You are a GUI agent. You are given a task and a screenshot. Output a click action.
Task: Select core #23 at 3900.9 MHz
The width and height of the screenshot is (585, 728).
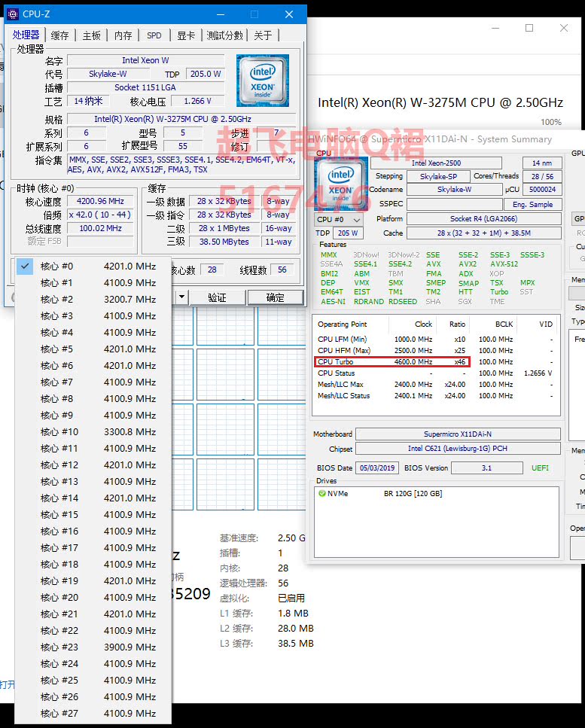(x=93, y=647)
